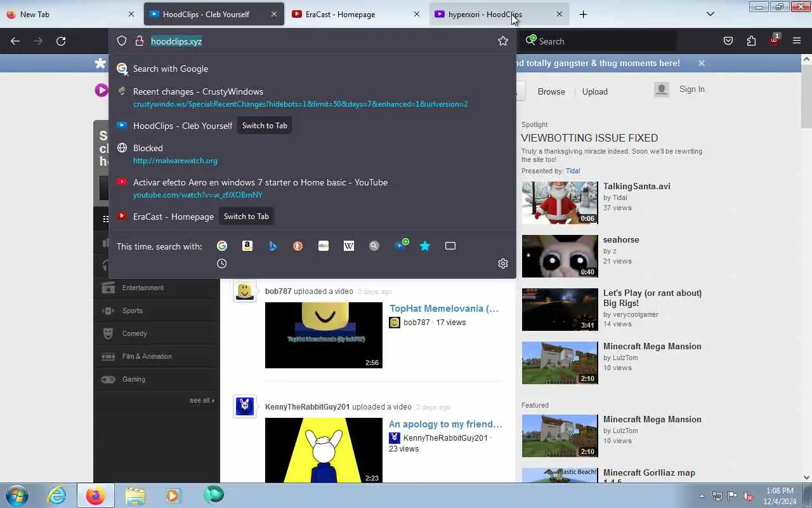Open the Extensions puzzle-piece menu
812x508 pixels.
click(751, 41)
